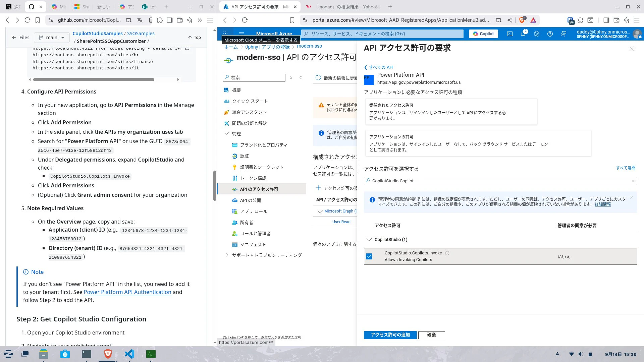Viewport: 644px width, 362px height.
Task: Clear the CopilotStudio.Copilot search field
Action: (633, 181)
